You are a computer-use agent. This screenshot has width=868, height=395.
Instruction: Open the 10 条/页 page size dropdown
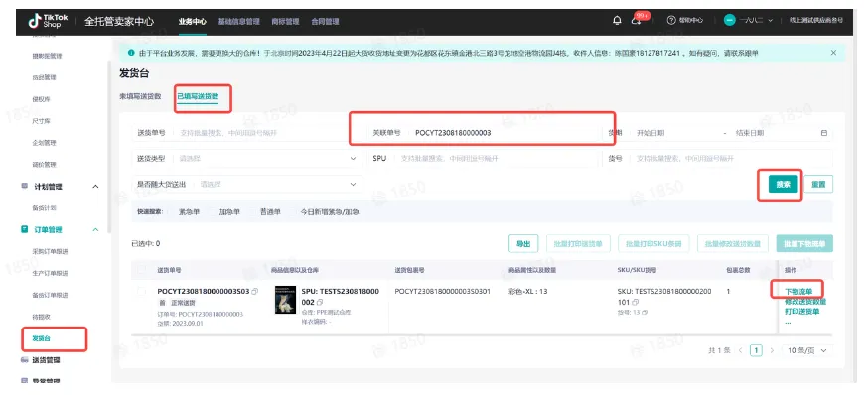(807, 350)
